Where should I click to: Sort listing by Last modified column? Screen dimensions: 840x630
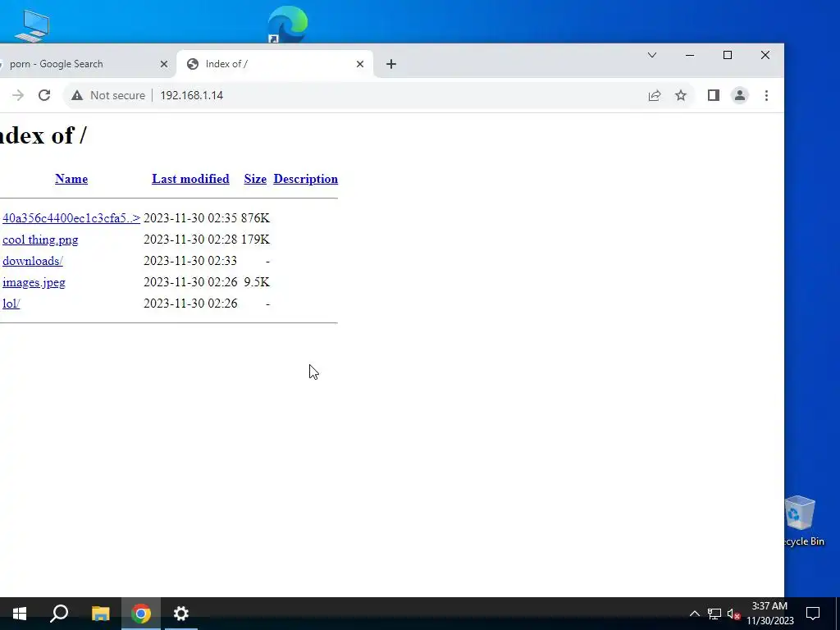190,179
